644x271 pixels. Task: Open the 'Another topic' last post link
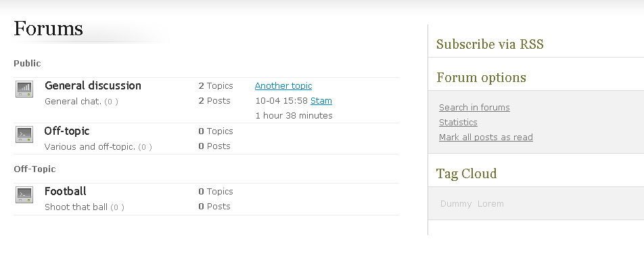click(x=283, y=86)
